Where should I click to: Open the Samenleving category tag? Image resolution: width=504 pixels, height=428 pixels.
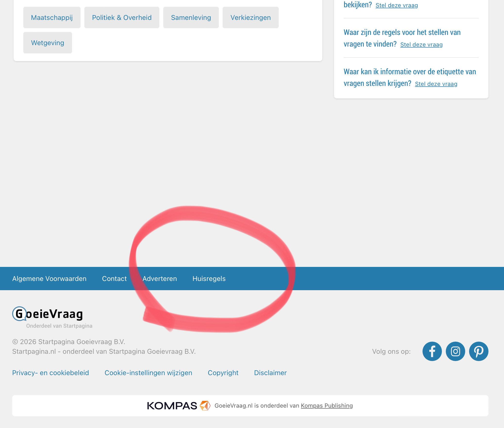pyautogui.click(x=191, y=17)
